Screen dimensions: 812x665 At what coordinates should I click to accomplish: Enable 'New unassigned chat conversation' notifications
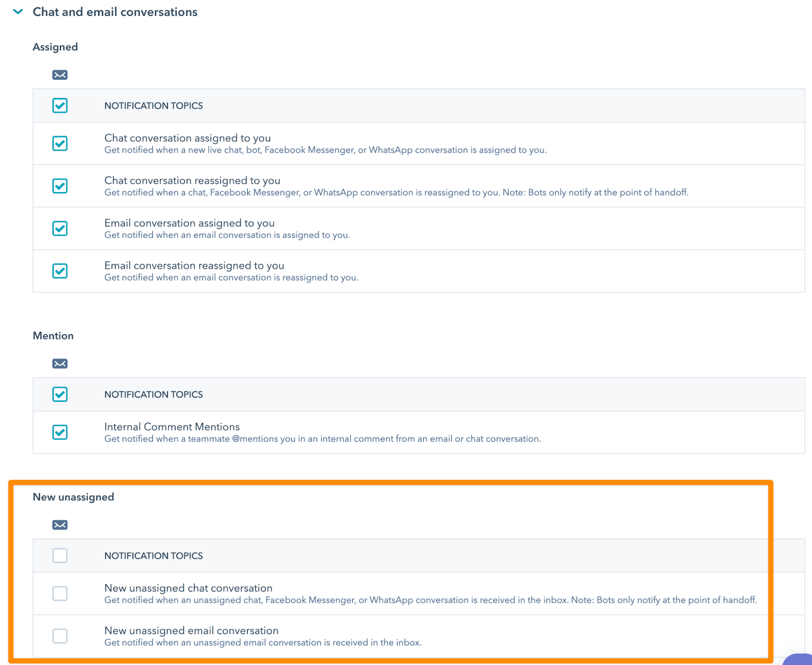point(59,593)
